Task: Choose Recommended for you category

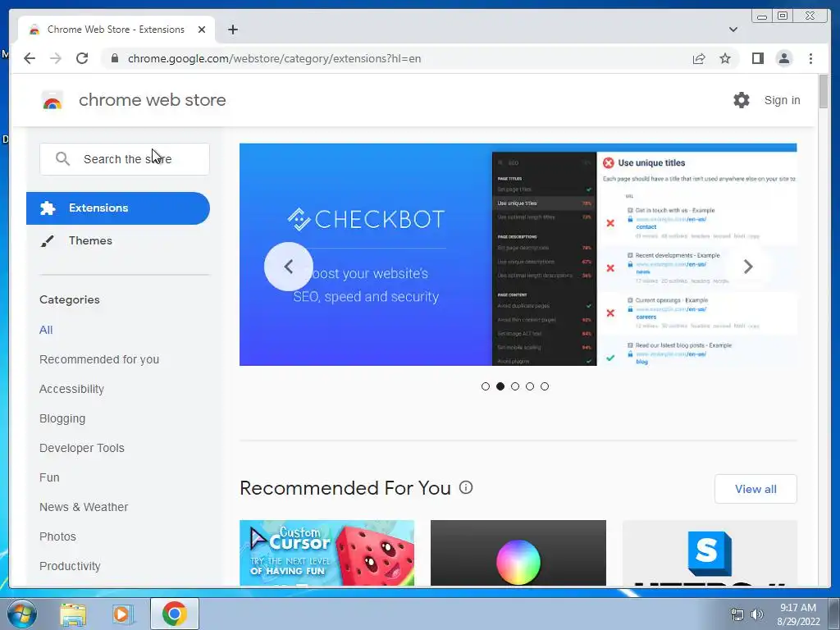Action: (99, 359)
